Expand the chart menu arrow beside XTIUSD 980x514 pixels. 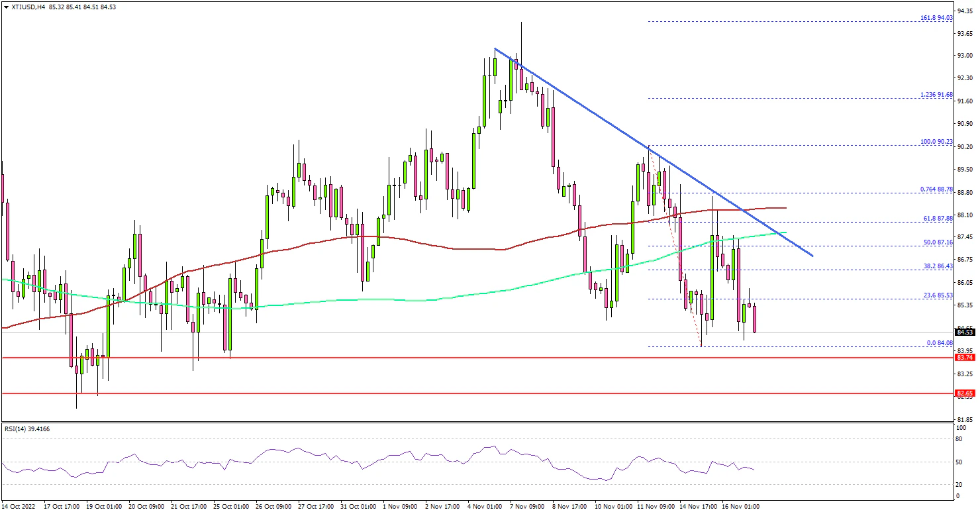[x=6, y=6]
